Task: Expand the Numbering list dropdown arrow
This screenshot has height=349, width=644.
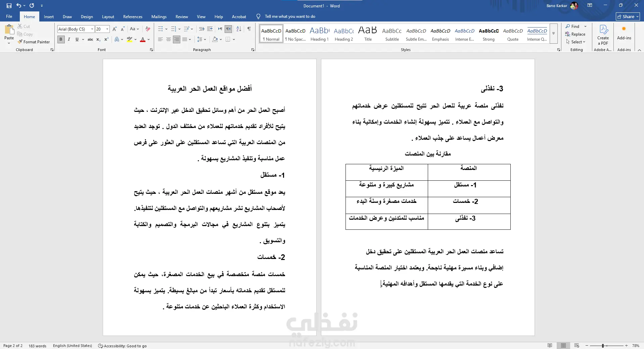Action: click(179, 29)
